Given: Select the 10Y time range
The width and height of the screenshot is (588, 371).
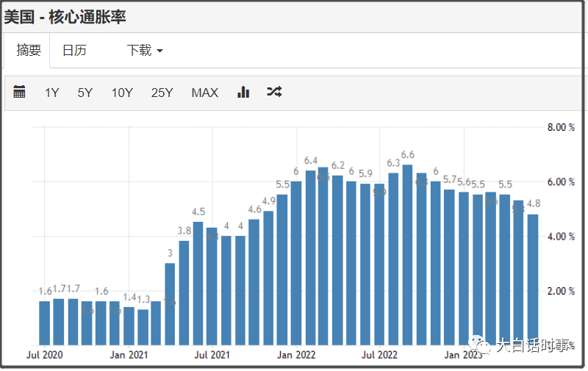Looking at the screenshot, I should pyautogui.click(x=122, y=93).
